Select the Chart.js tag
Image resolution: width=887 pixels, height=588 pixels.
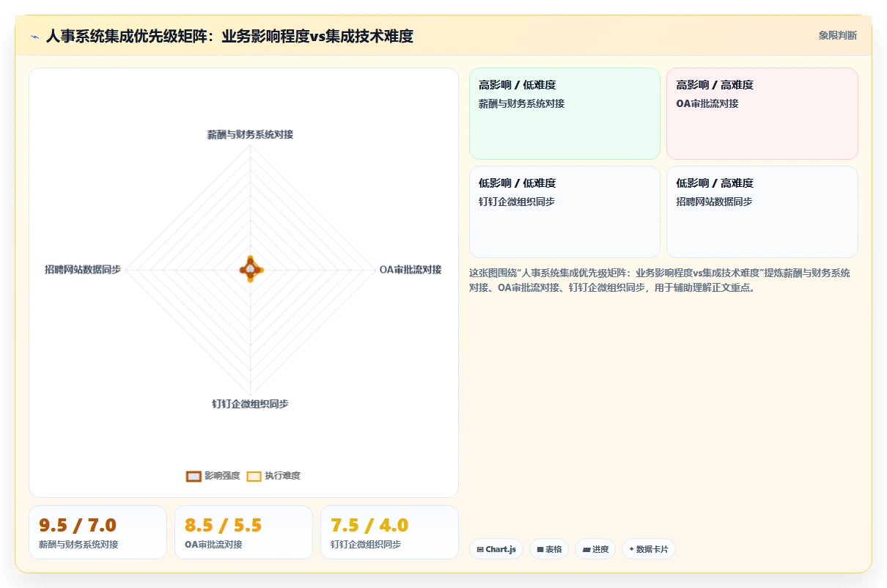(496, 549)
